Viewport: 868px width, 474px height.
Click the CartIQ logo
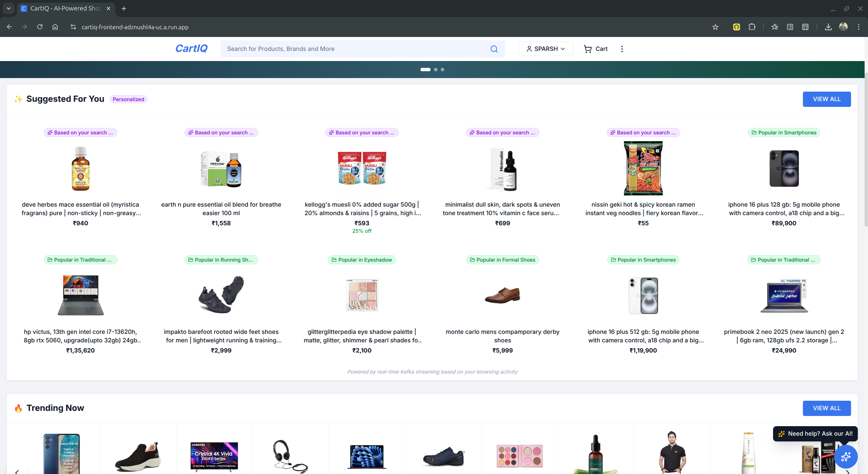tap(191, 49)
